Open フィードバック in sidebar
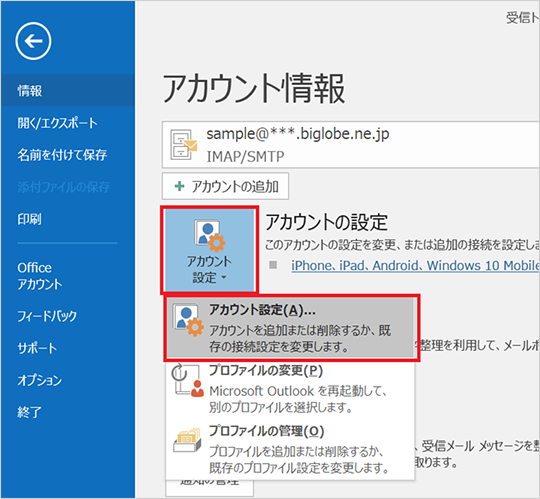Screen dimensions: 540x499 click(47, 315)
